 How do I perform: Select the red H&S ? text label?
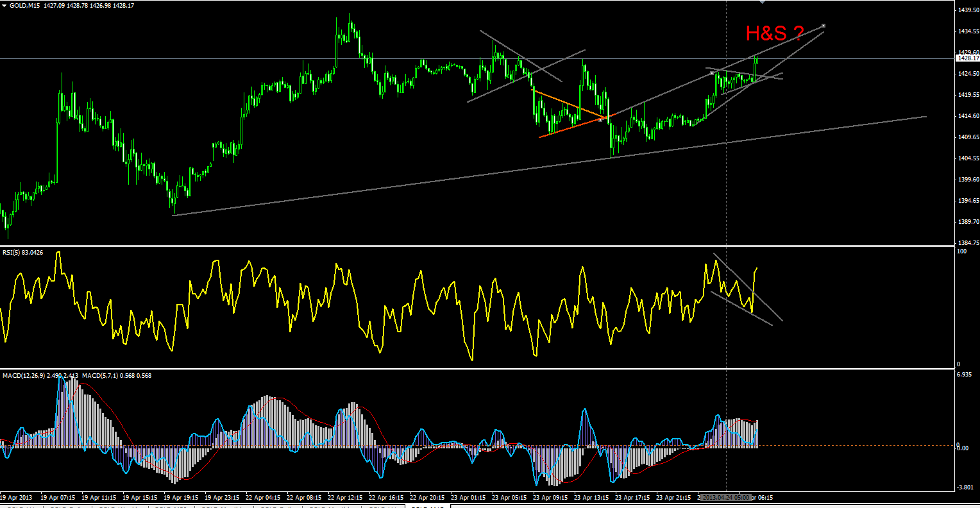click(x=775, y=33)
